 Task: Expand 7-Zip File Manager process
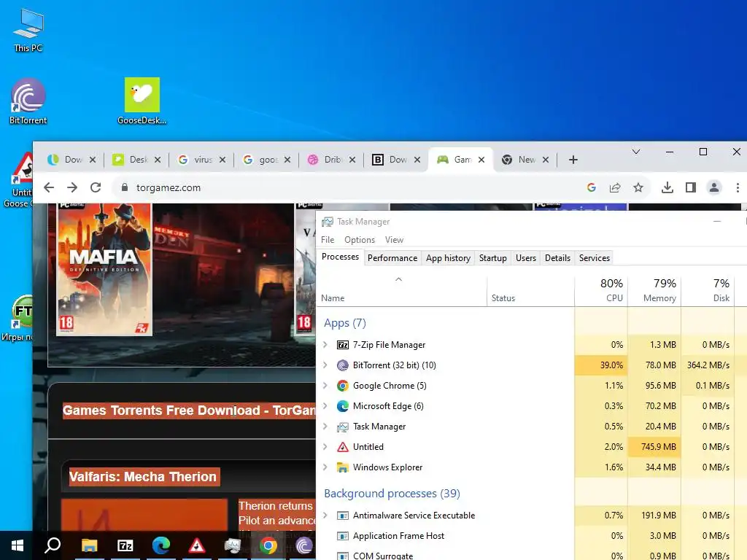click(325, 344)
